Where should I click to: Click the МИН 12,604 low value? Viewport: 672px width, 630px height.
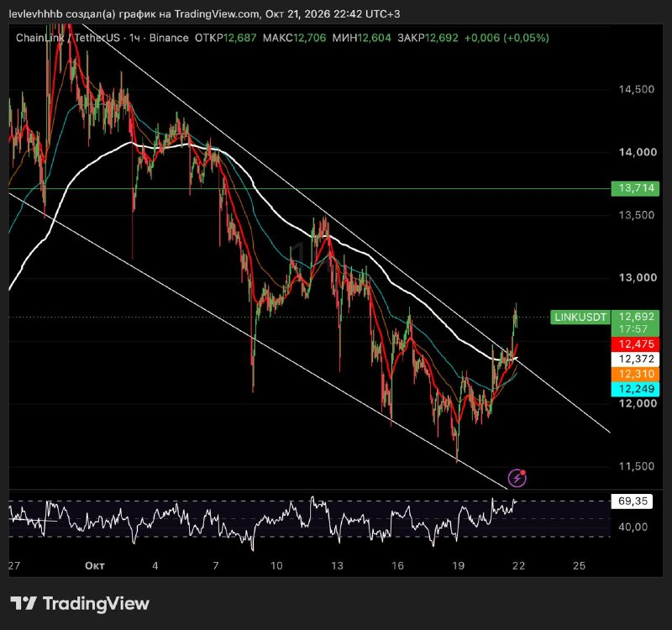tap(361, 38)
